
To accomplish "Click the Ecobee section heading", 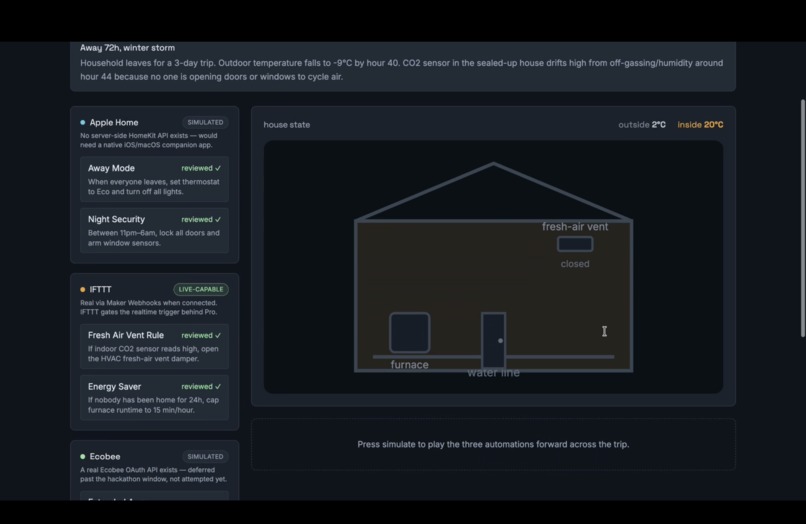I will coord(105,457).
